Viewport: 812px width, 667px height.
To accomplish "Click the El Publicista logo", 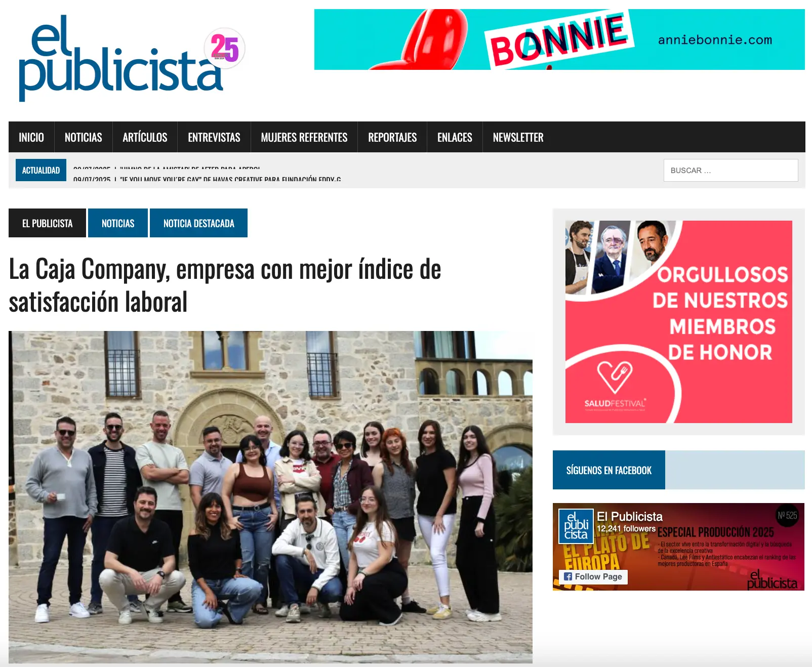I will point(121,59).
